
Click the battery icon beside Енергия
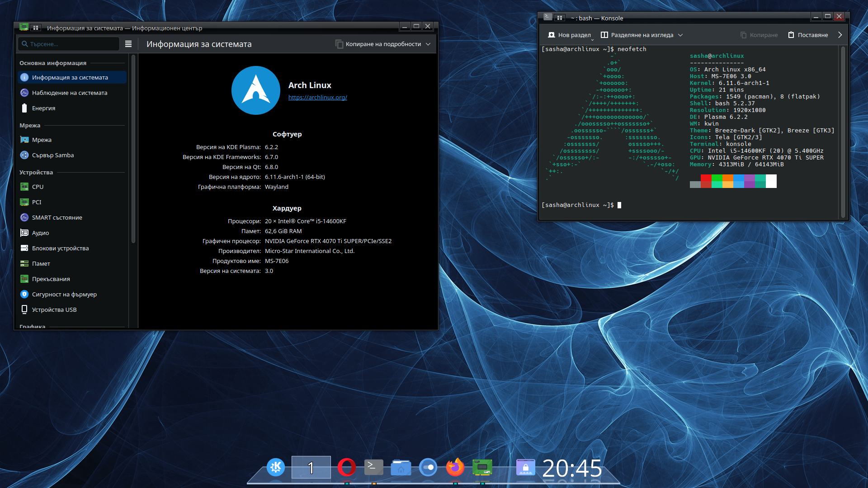pyautogui.click(x=24, y=108)
